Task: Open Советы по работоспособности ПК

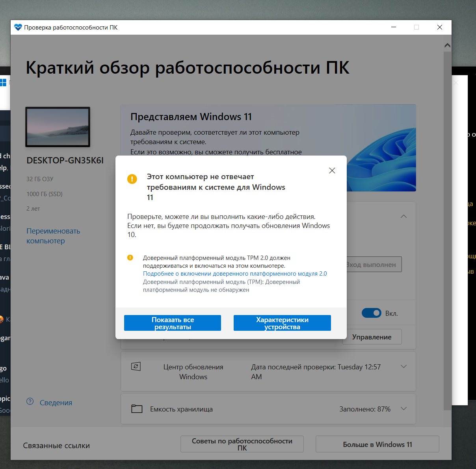Action: click(242, 444)
